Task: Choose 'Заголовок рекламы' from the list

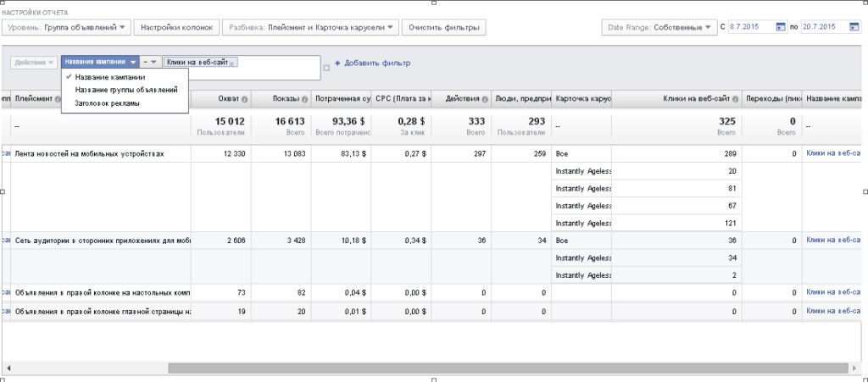Action: 108,102
